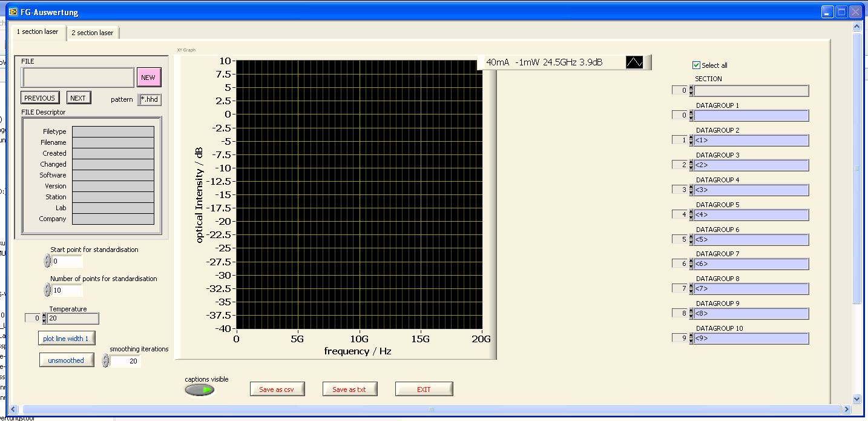Click the DATAGROUP 10 field showing <9>
This screenshot has height=421, width=868.
point(751,338)
